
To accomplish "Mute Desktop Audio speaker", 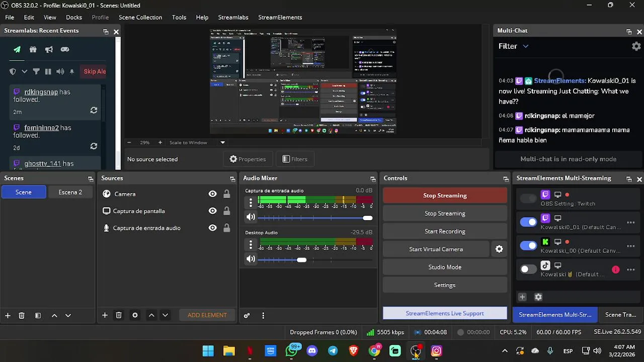I will pos(250,259).
